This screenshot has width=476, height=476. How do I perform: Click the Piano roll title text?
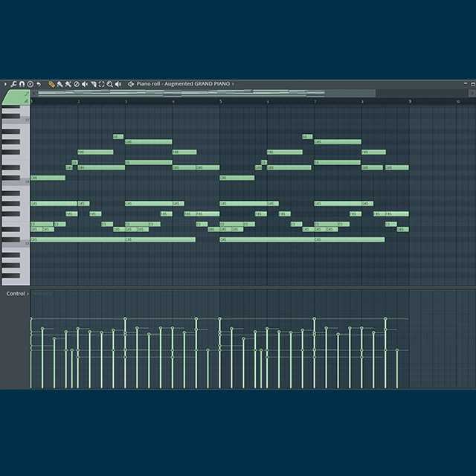pos(149,84)
